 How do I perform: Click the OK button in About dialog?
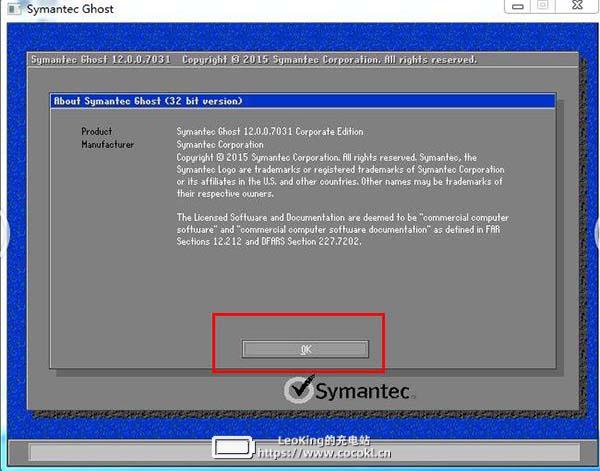pos(305,349)
